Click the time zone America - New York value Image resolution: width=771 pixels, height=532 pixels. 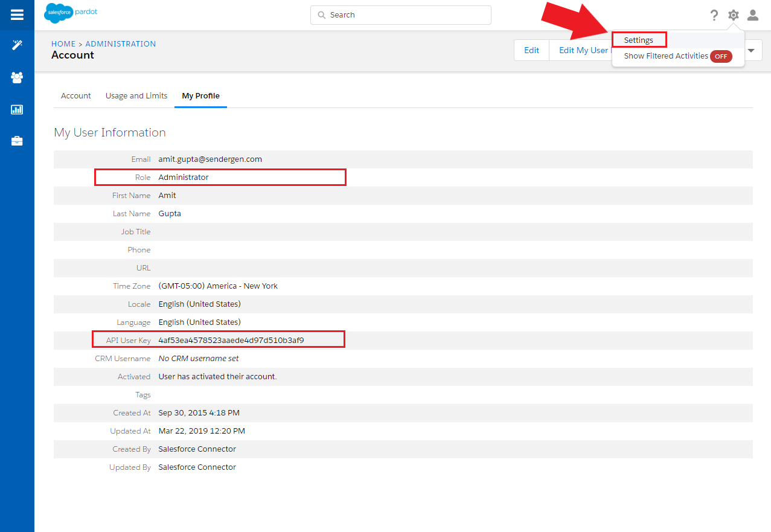coord(218,286)
